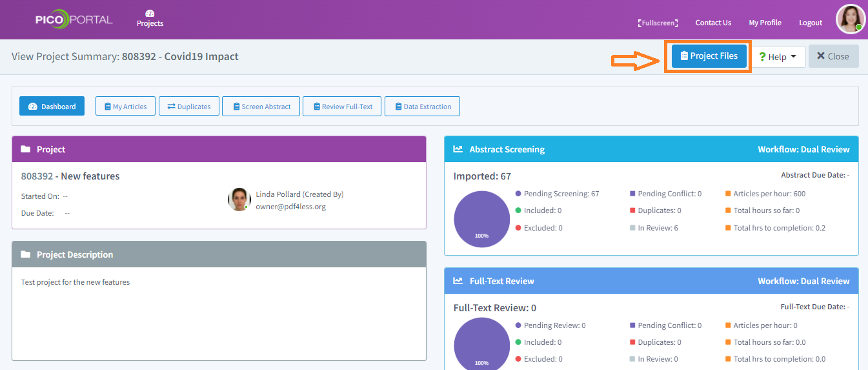This screenshot has height=370, width=868.
Task: Click 'Total hrs to completion: 0.0' text
Action: pyautogui.click(x=775, y=359)
